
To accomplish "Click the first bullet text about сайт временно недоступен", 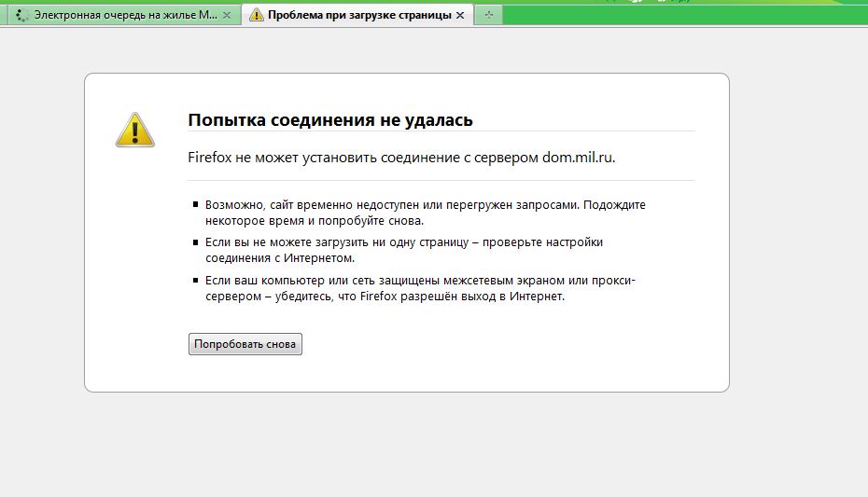I will click(425, 213).
